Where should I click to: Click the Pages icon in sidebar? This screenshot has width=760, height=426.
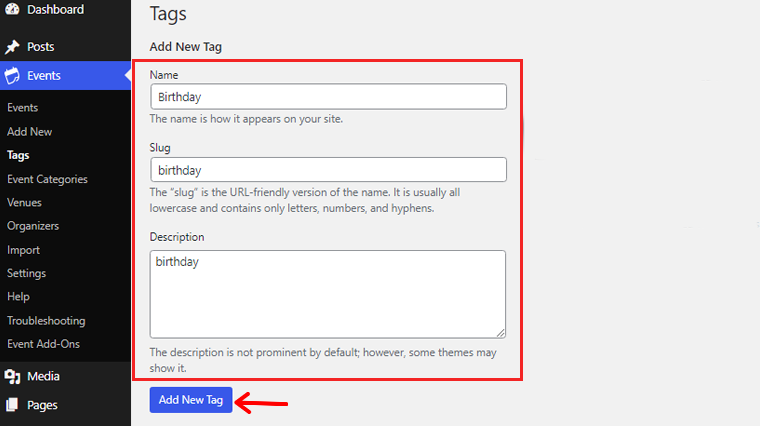click(x=12, y=405)
